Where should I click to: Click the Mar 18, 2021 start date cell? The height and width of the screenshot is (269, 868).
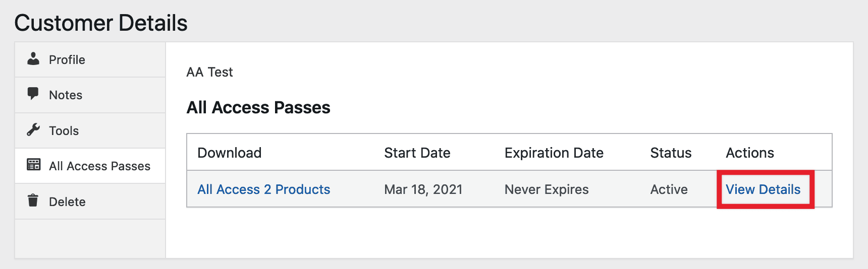click(x=423, y=189)
